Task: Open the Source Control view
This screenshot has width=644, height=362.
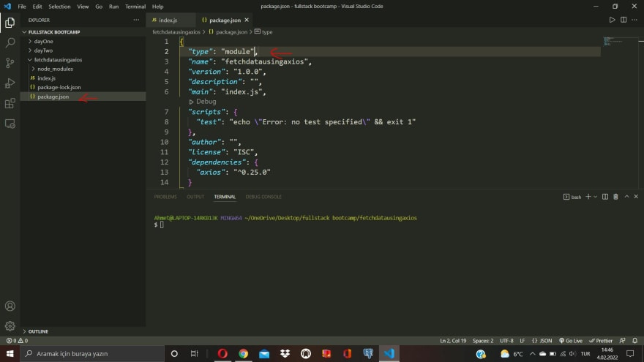Action: [10, 63]
